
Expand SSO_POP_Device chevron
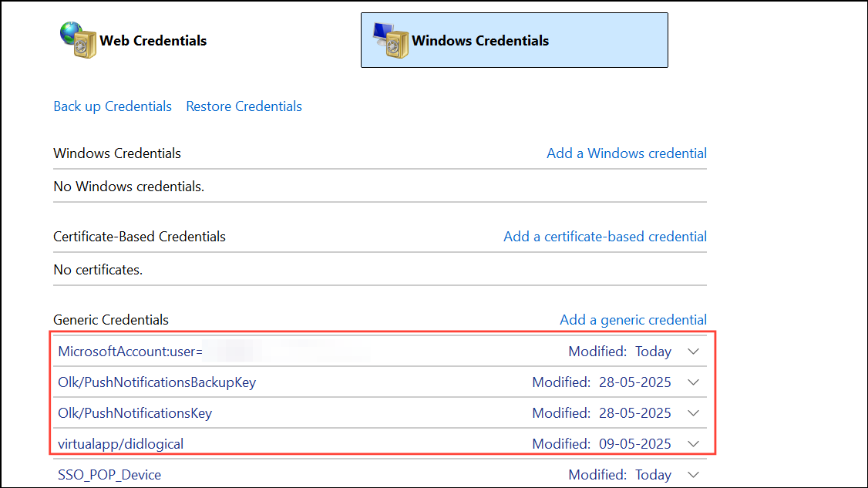click(x=694, y=475)
